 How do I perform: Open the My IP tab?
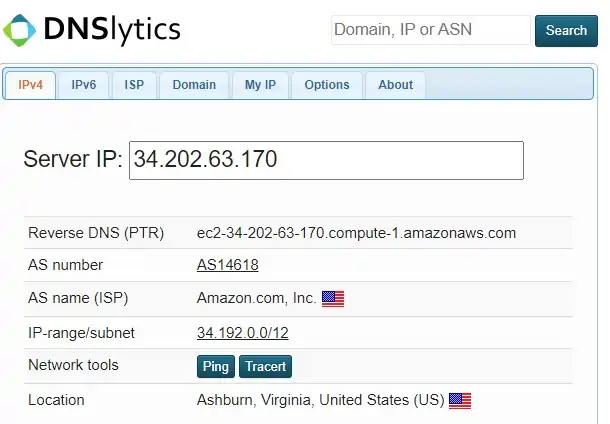260,85
